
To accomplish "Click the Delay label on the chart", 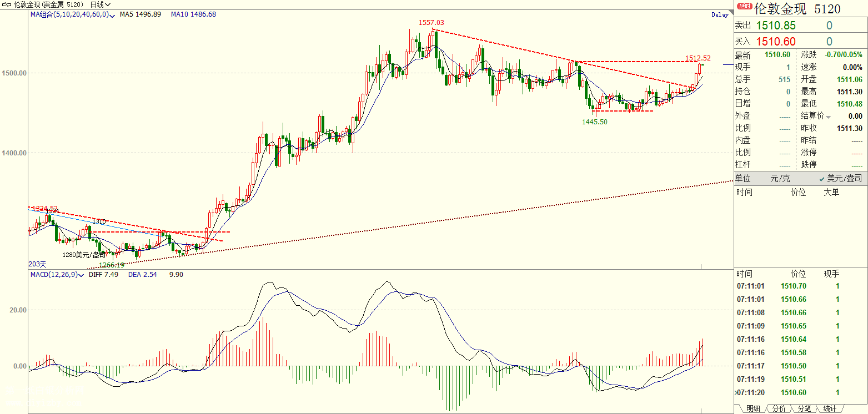I will pos(719,15).
